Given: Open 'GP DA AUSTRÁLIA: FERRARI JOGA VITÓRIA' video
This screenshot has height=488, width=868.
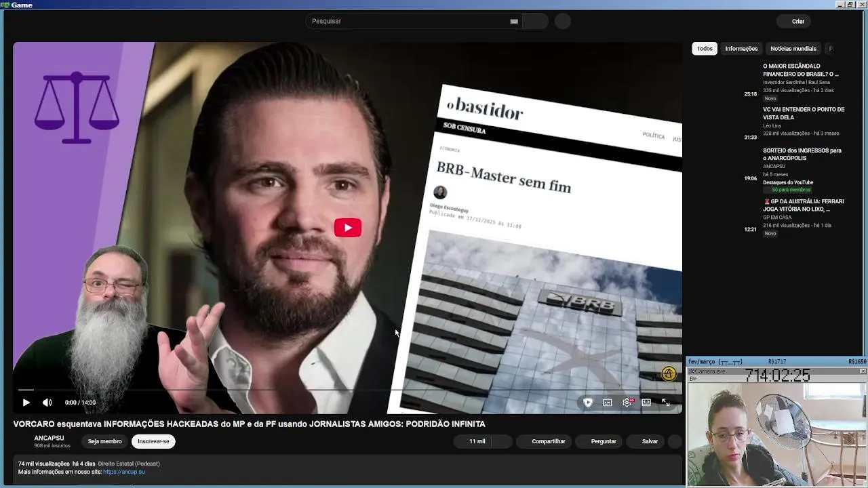Looking at the screenshot, I should coord(804,205).
